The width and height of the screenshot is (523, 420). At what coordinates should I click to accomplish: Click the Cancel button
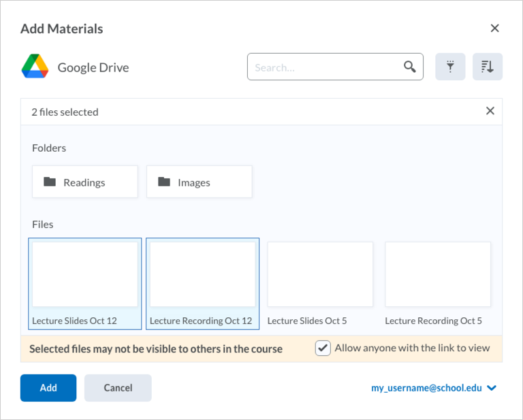tap(118, 388)
